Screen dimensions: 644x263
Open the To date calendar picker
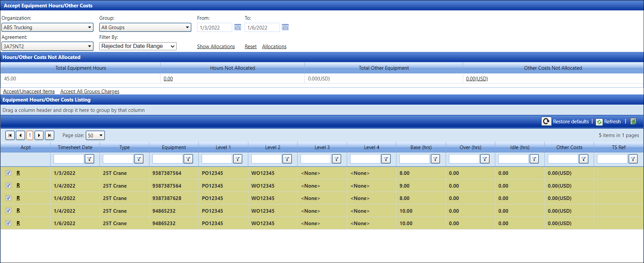coord(285,27)
